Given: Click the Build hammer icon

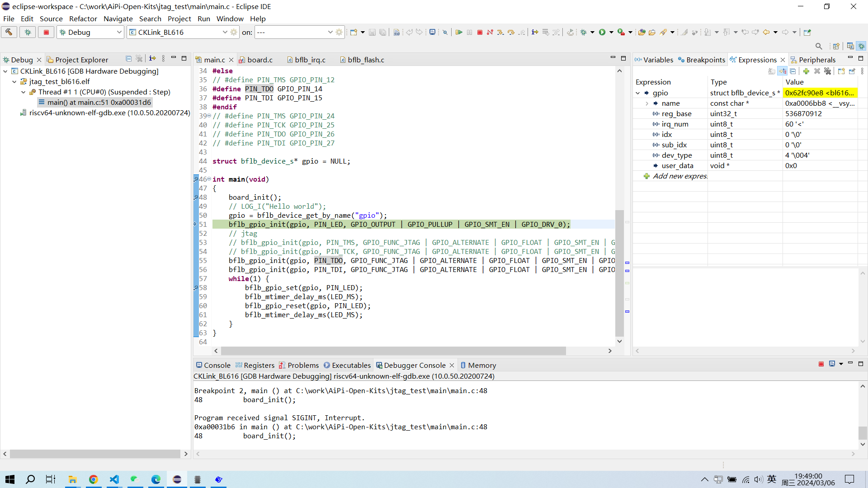Looking at the screenshot, I should [x=9, y=32].
